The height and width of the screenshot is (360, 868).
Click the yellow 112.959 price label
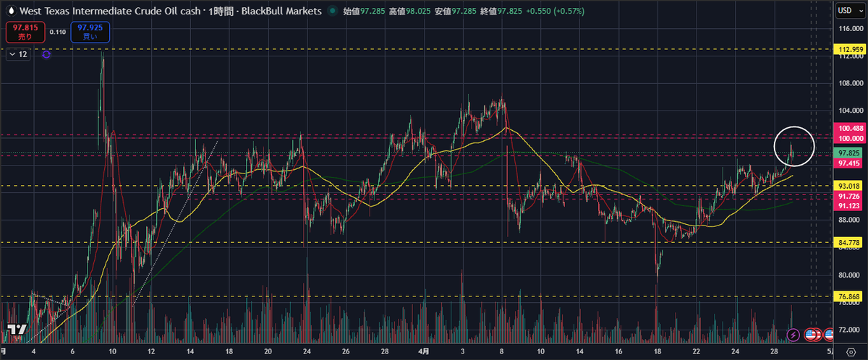(x=849, y=49)
